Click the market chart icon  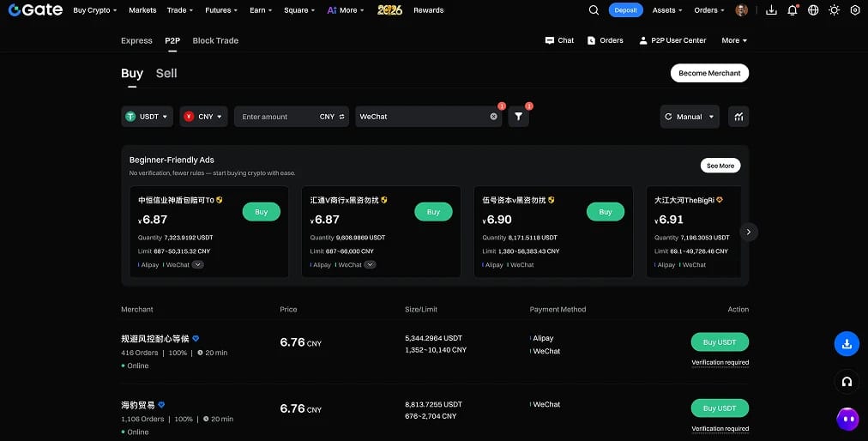(x=738, y=117)
